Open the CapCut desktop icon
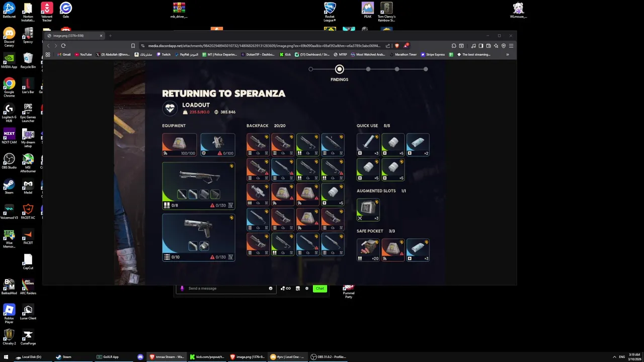The image size is (644, 362). [28, 262]
